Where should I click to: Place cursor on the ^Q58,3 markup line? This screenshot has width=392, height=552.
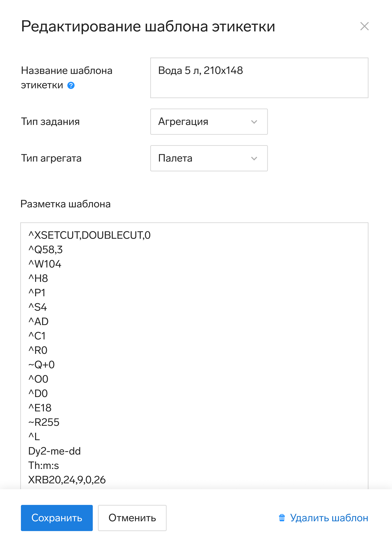pos(45,250)
